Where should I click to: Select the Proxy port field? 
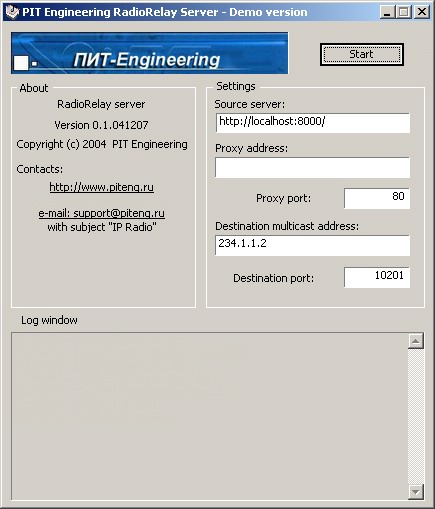coord(377,198)
